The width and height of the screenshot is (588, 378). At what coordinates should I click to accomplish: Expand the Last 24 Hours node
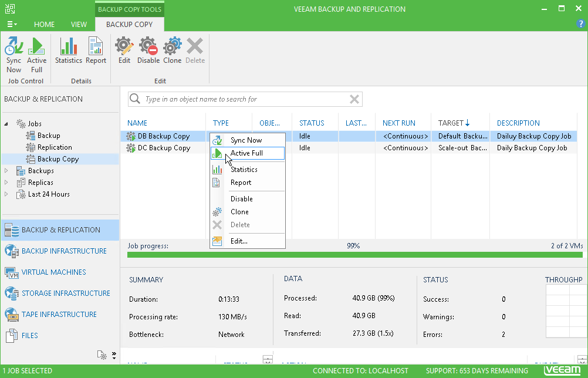[6, 194]
